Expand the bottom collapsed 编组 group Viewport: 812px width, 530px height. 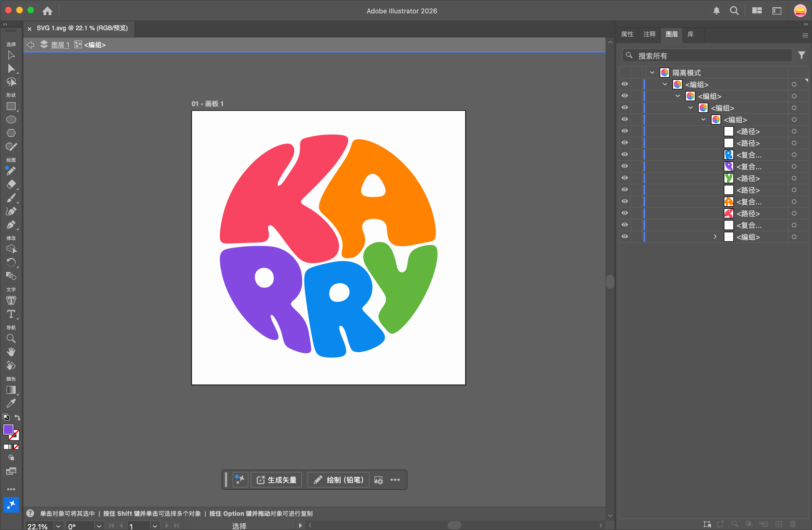tap(715, 237)
